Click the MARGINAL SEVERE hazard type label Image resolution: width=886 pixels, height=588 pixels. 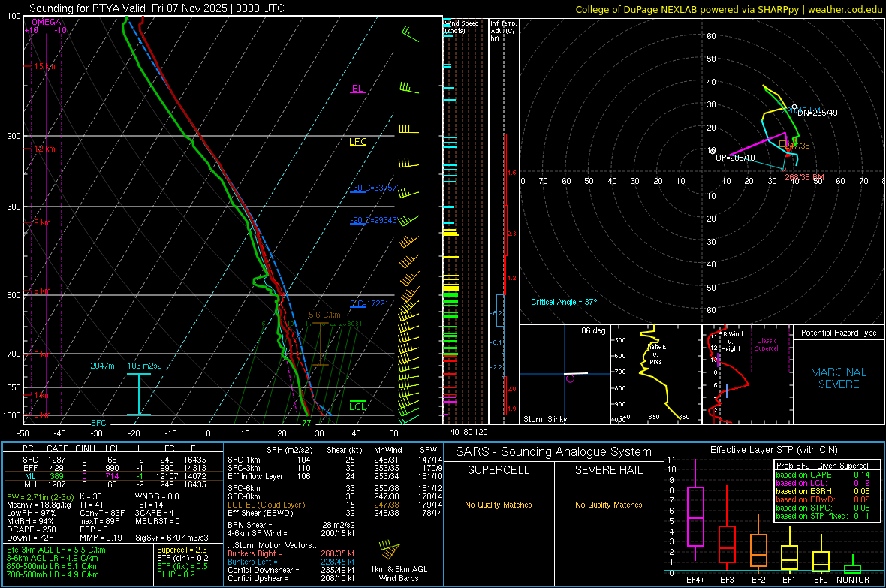pyautogui.click(x=839, y=378)
